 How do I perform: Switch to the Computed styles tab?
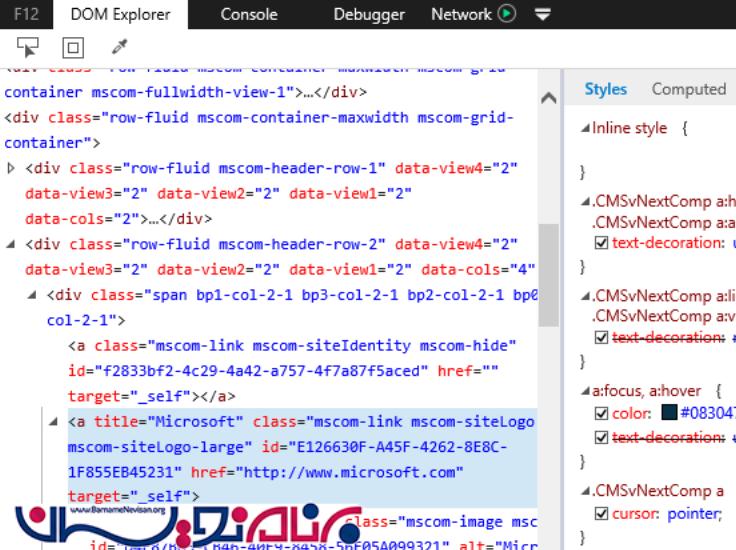click(688, 89)
